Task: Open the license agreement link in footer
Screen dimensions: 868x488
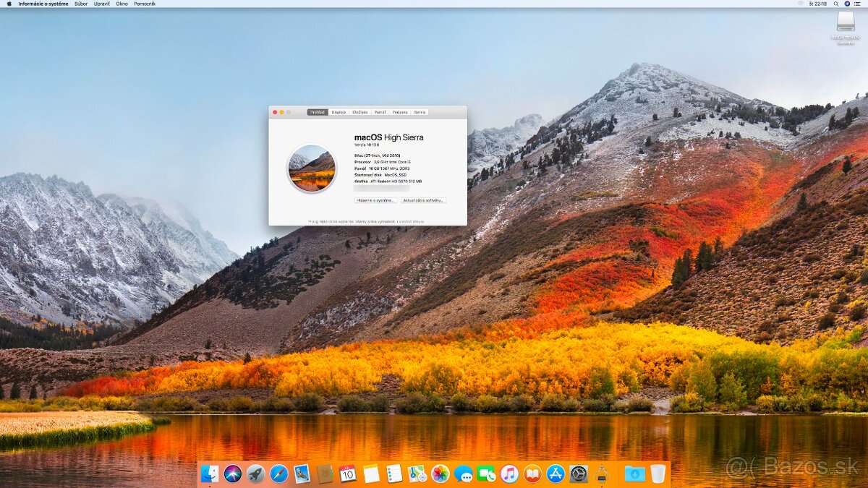Action: pos(411,222)
